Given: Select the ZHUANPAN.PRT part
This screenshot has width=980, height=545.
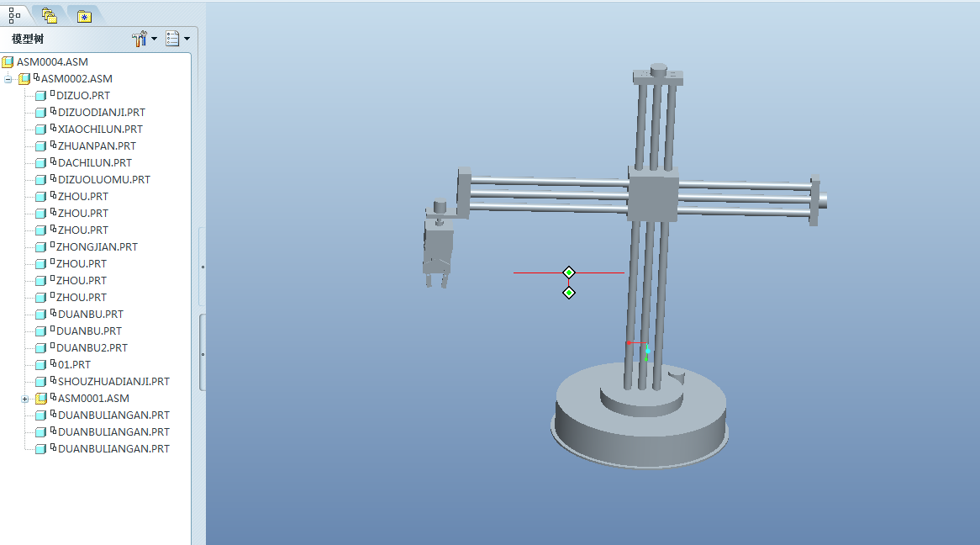Looking at the screenshot, I should (x=97, y=146).
